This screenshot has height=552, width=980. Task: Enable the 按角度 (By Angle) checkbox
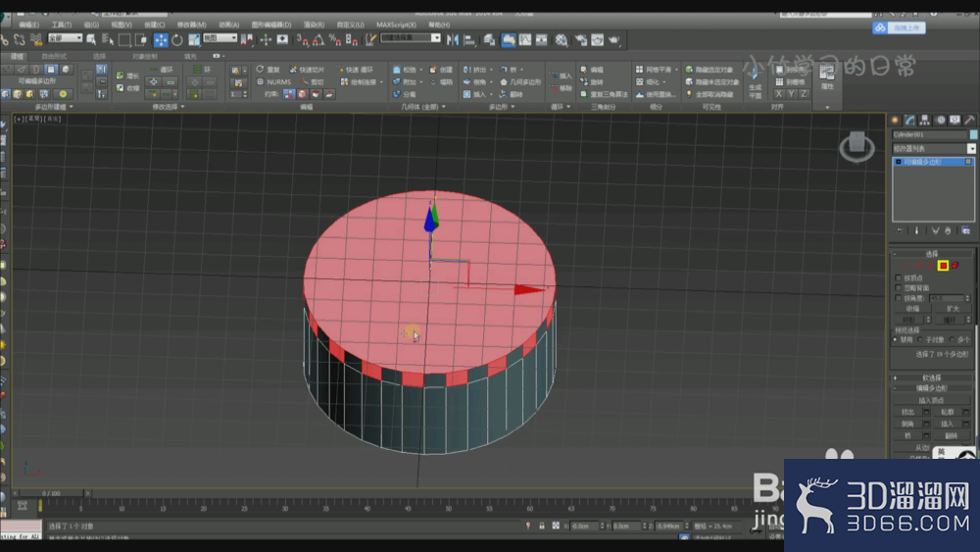(899, 298)
